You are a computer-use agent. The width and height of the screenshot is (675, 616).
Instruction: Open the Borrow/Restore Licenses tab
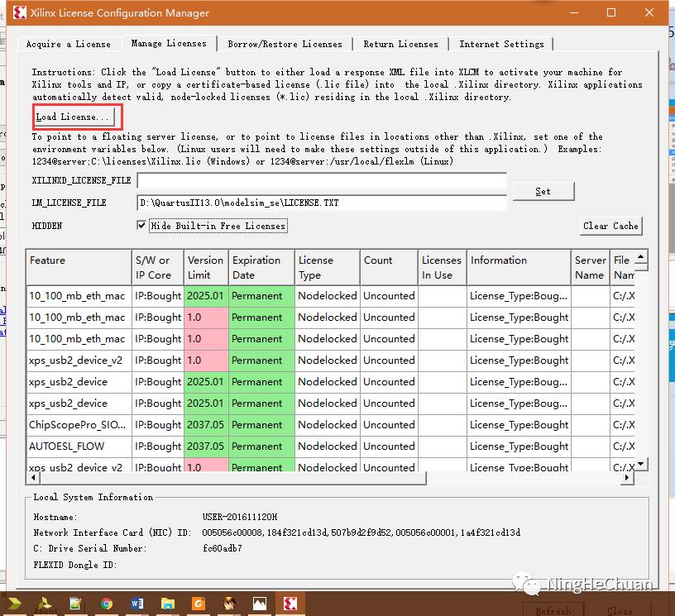click(x=285, y=44)
